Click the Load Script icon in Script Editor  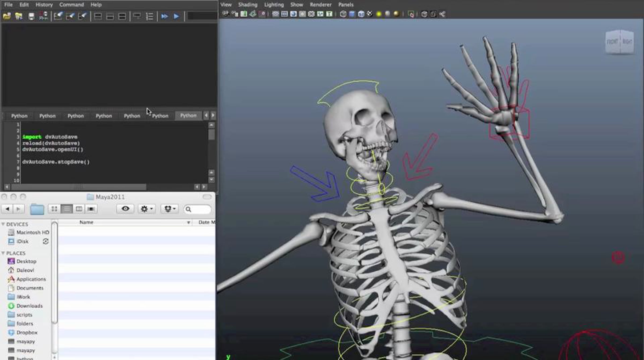(x=7, y=16)
